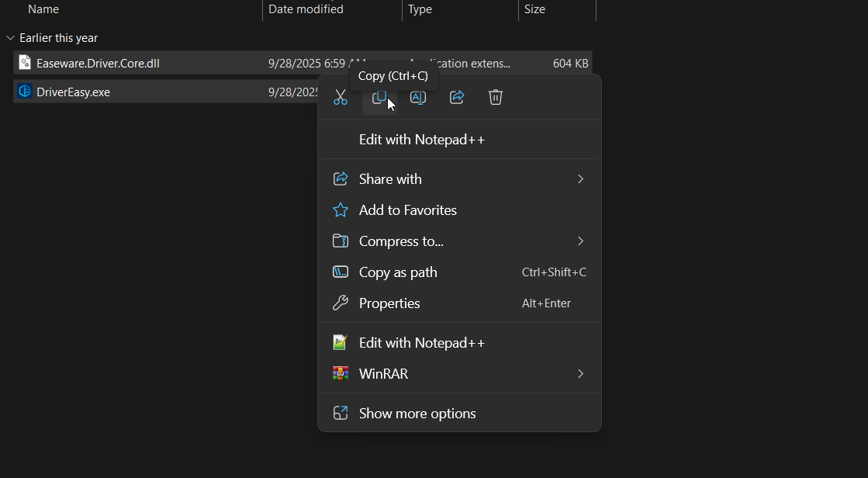
Task: Click the Alt+Enter shortcut text
Action: point(546,303)
